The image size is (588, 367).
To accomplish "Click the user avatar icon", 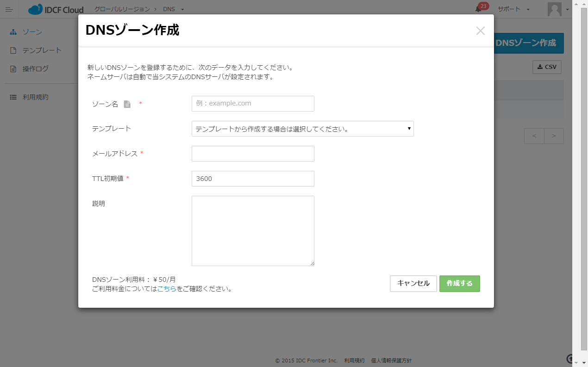I will coord(554,9).
